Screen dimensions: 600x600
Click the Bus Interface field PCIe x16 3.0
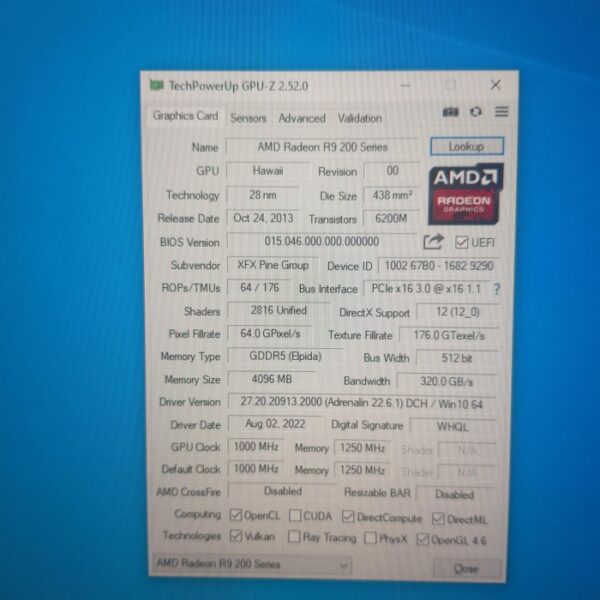426,289
